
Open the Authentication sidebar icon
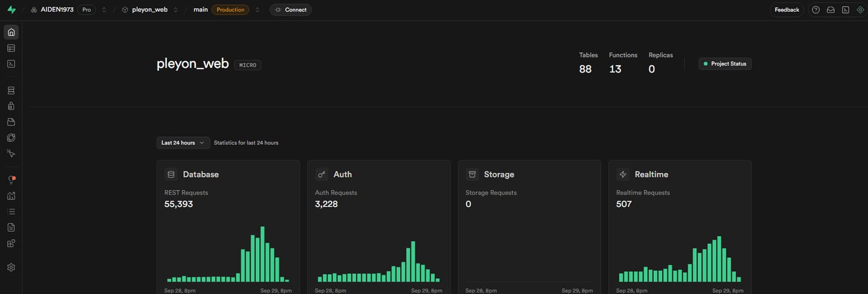11,106
